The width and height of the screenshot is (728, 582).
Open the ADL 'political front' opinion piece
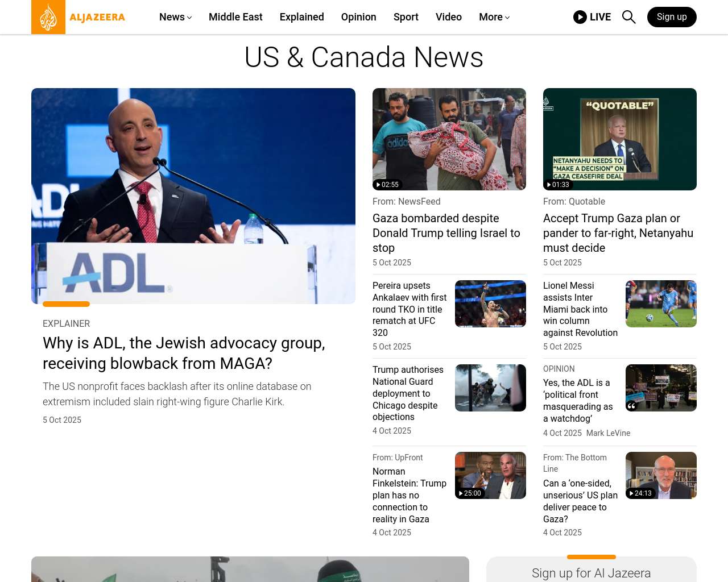click(578, 401)
